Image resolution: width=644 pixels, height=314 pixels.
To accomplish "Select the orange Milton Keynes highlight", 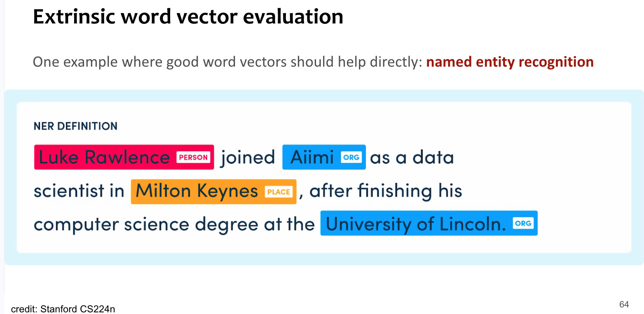I will (x=197, y=191).
